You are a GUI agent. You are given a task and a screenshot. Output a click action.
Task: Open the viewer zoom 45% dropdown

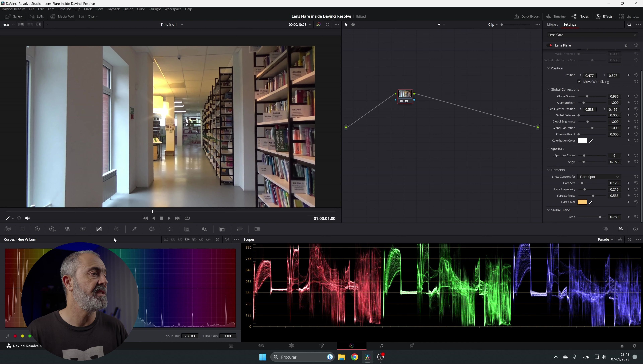tap(9, 24)
